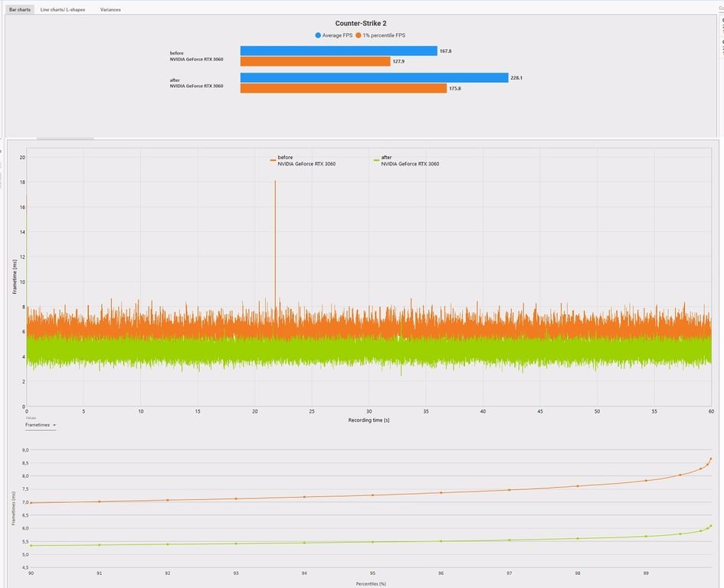Click the 'after NVIDIA GeForce RTX 3060' bar label

click(x=197, y=83)
